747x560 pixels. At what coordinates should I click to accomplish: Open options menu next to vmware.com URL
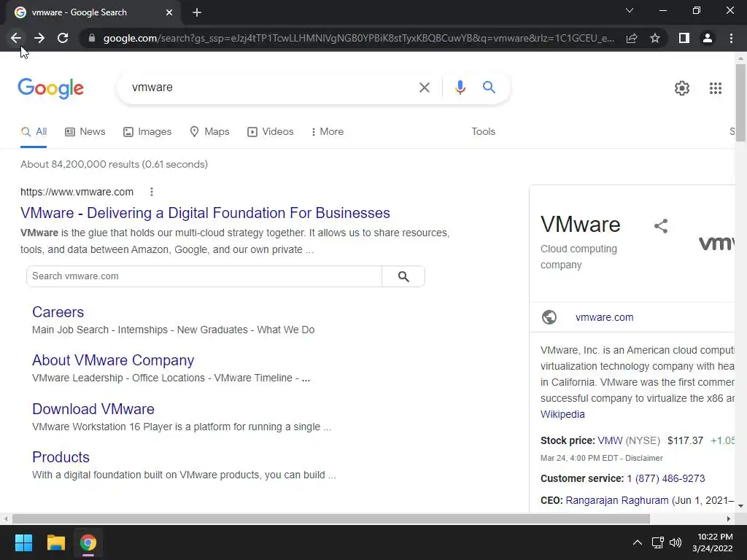pos(152,192)
